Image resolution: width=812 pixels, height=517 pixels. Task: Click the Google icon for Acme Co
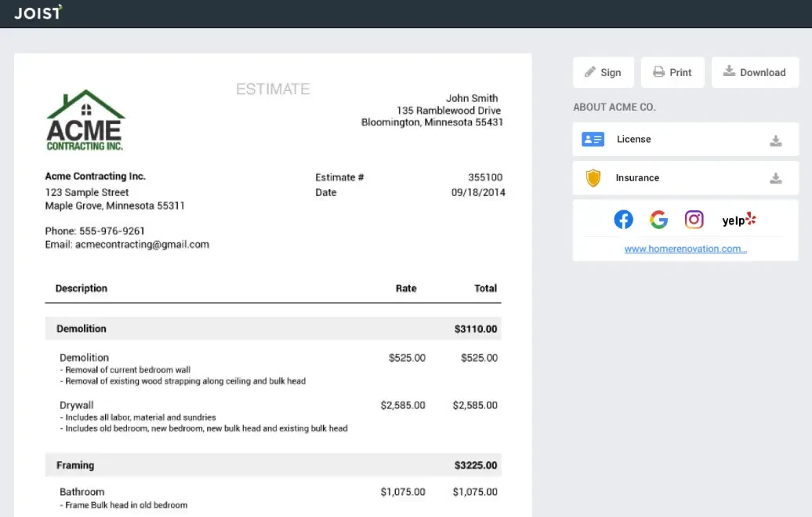click(658, 220)
